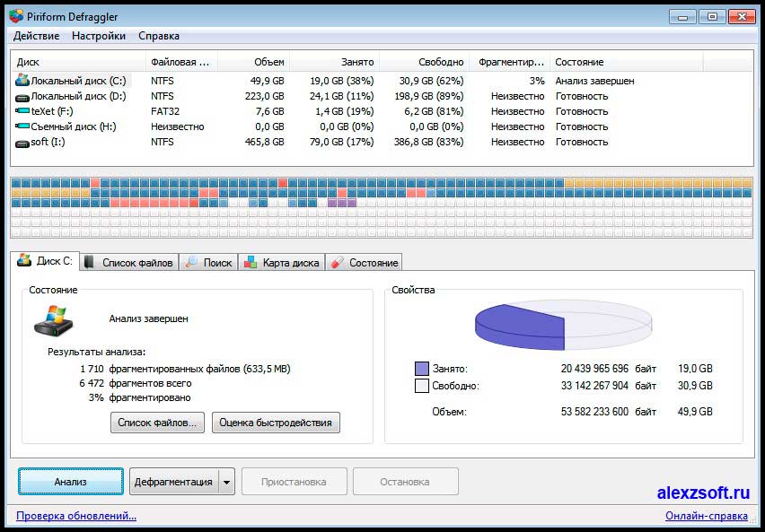The width and height of the screenshot is (765, 532).
Task: Select the teXet (F:) drive icon
Action: pos(22,111)
